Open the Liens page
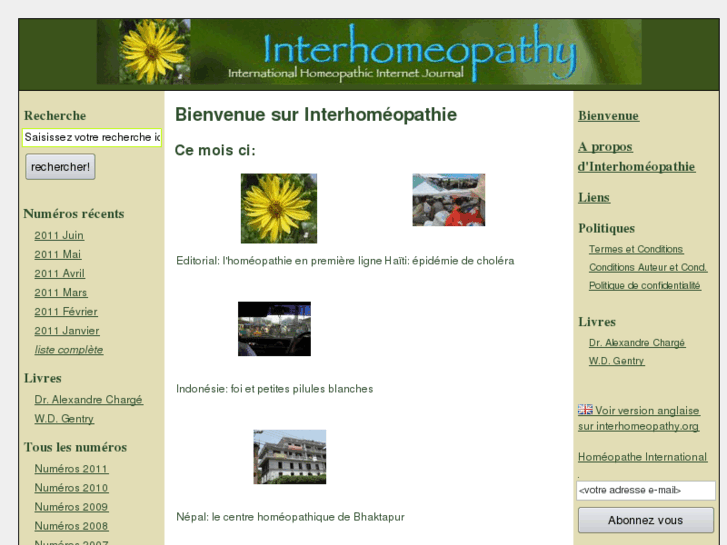727x545 pixels. tap(594, 197)
